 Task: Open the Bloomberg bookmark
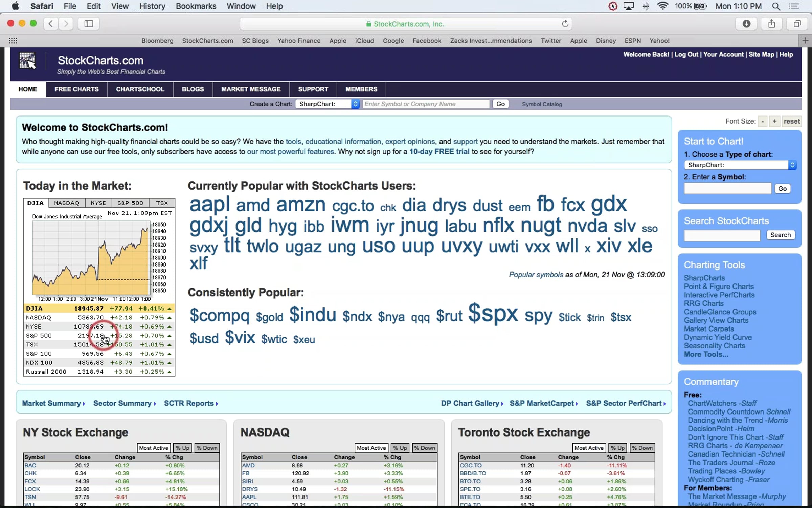(x=157, y=41)
